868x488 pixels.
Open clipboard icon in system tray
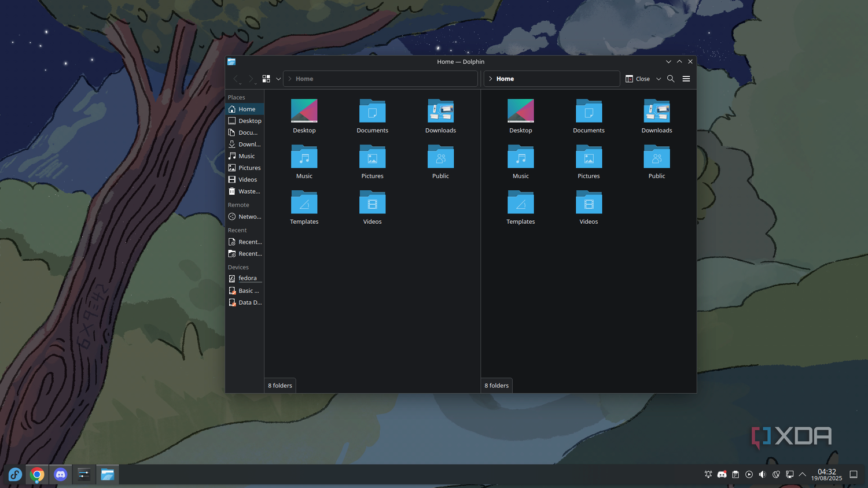point(735,475)
